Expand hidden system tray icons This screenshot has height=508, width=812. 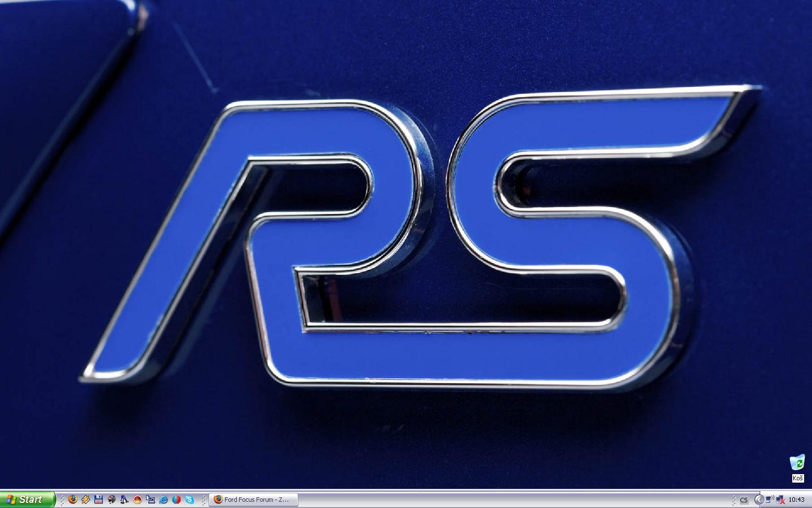(x=758, y=500)
